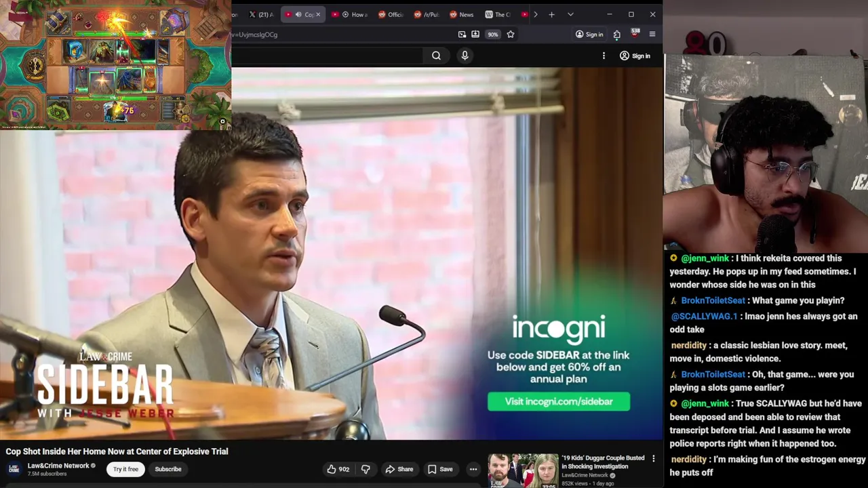The width and height of the screenshot is (868, 488).
Task: Open the browser hamburger application menu
Action: (652, 35)
